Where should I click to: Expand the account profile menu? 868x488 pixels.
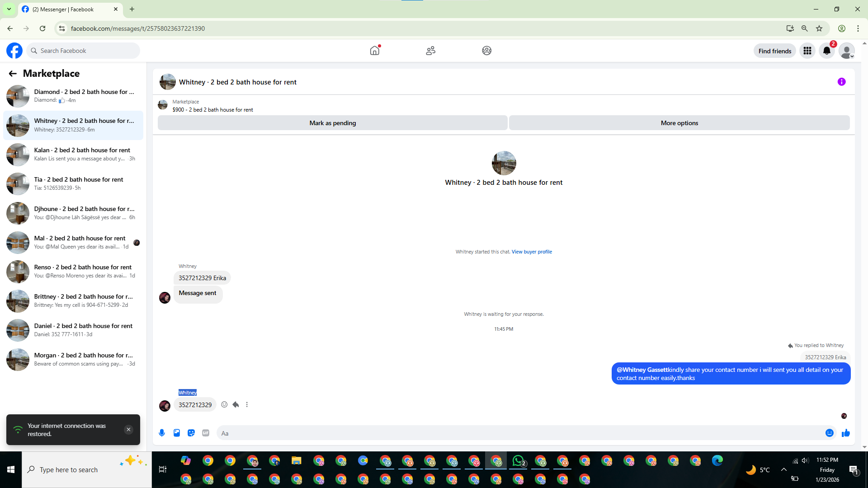(846, 51)
